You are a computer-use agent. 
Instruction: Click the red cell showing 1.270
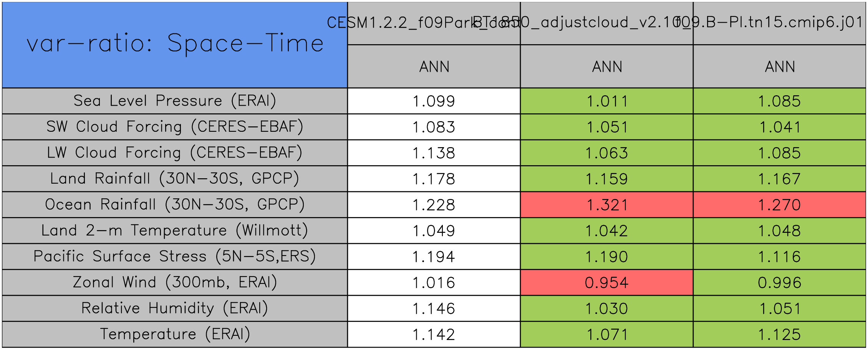coord(779,205)
